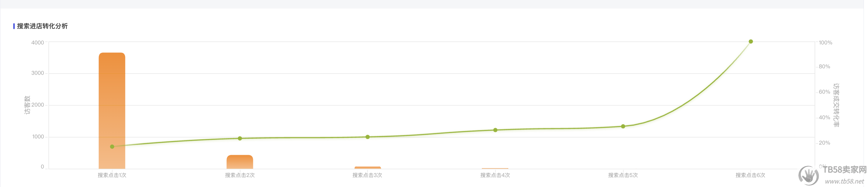The image size is (868, 187).
Task: Click the orange bar for 搜索点击2次
Action: [x=240, y=162]
